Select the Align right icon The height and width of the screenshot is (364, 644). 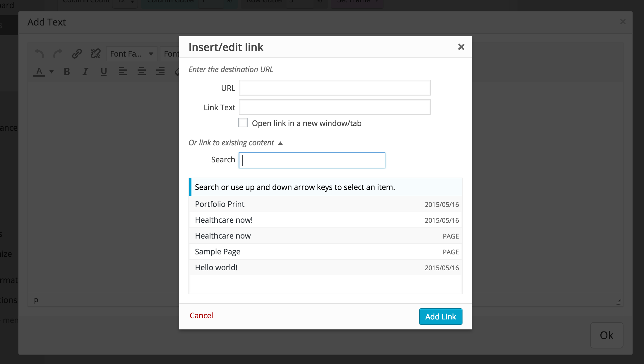(160, 71)
